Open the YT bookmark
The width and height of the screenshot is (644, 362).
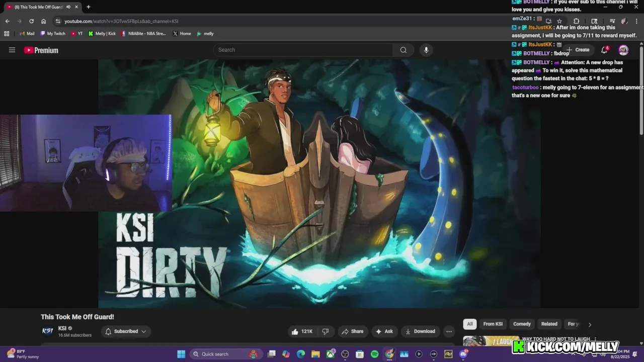[x=77, y=34]
